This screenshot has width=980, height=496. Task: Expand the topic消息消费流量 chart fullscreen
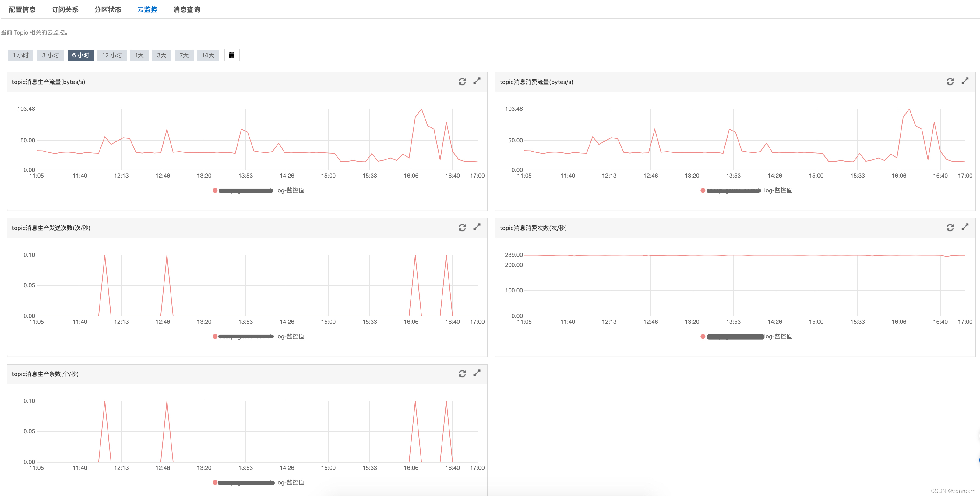pos(965,81)
